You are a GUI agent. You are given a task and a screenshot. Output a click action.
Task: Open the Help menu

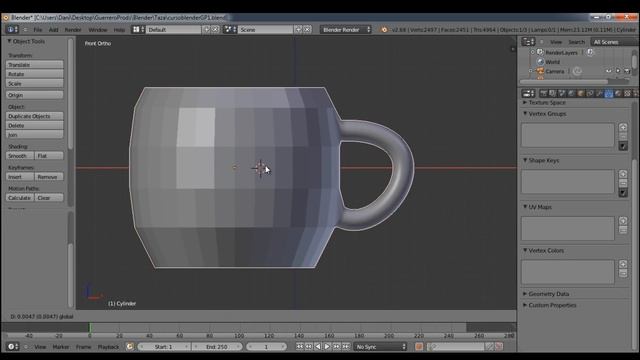coord(119,30)
